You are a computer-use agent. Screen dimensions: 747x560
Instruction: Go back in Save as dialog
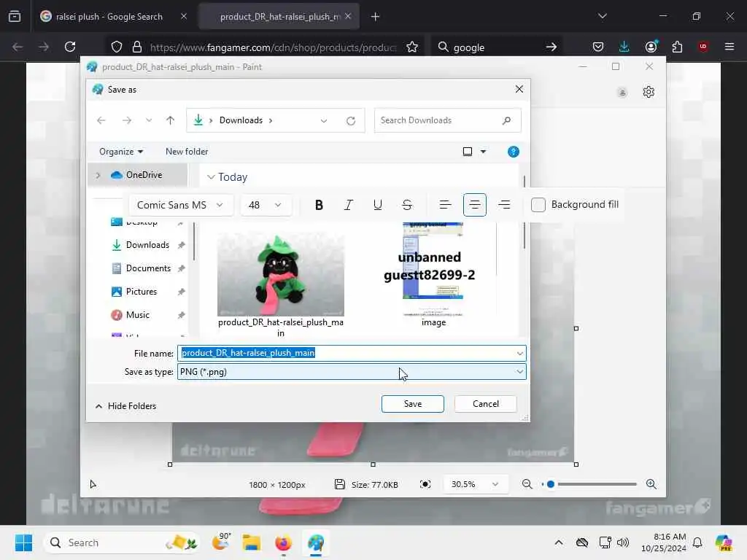101,120
